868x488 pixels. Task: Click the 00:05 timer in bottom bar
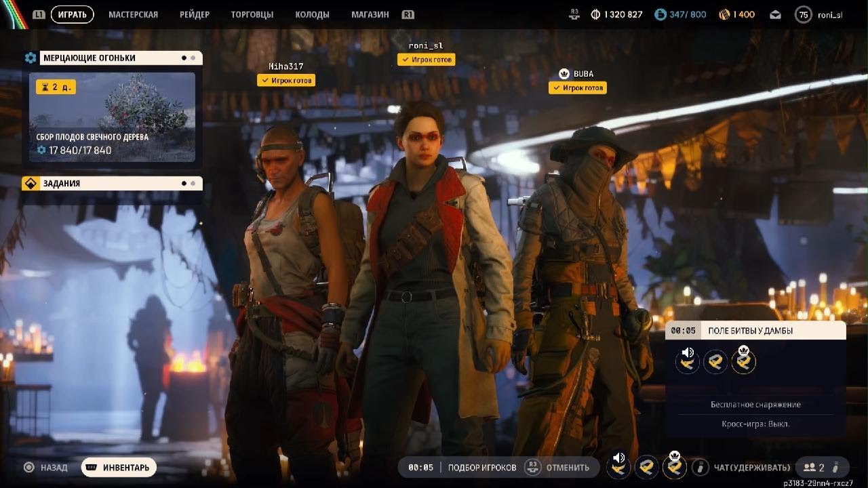tap(420, 467)
